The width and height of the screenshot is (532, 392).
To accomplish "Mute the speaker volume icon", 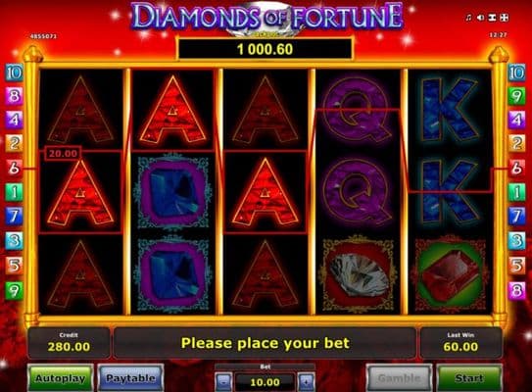I will [x=480, y=18].
